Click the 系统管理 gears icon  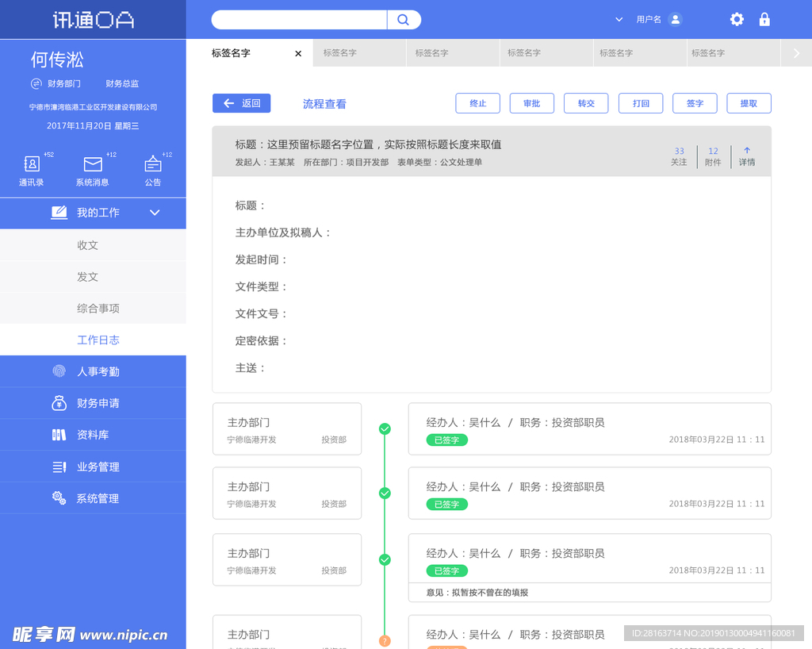coord(59,498)
